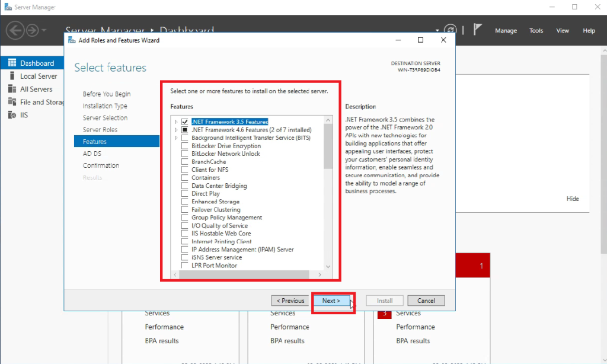
Task: Click the features list scrollbar down arrow
Action: (328, 266)
